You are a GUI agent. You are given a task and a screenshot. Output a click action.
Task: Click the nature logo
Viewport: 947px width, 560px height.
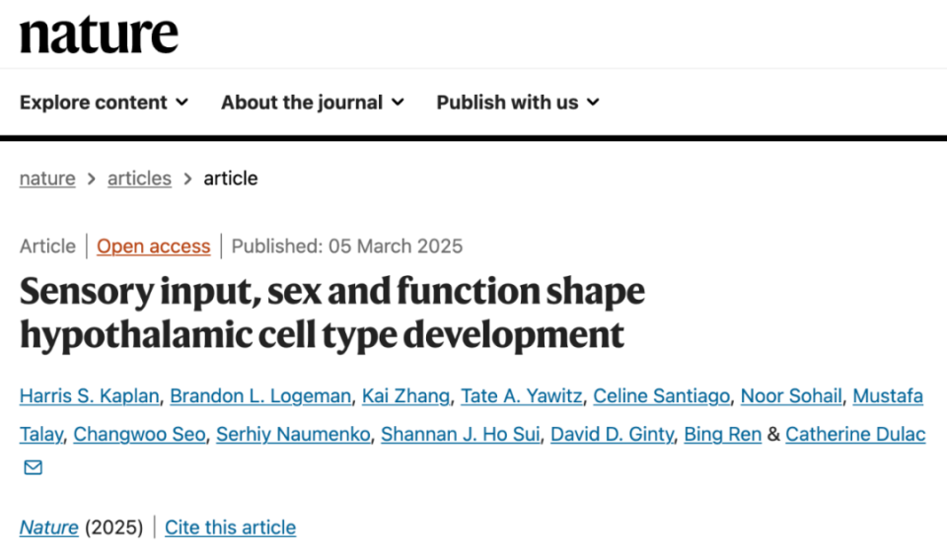click(x=99, y=35)
